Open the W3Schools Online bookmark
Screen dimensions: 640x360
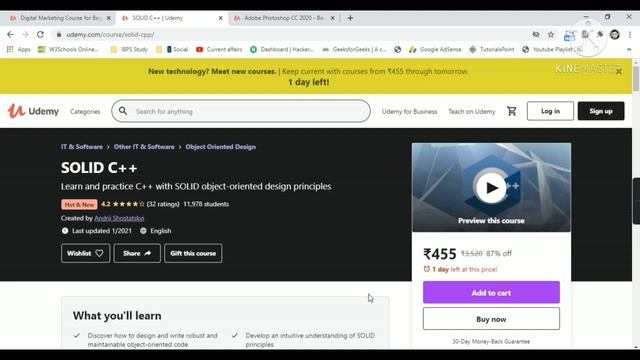tap(68, 49)
